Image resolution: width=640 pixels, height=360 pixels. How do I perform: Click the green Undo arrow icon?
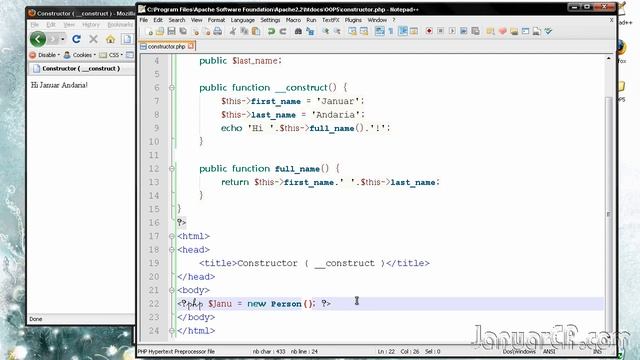coord(271,31)
